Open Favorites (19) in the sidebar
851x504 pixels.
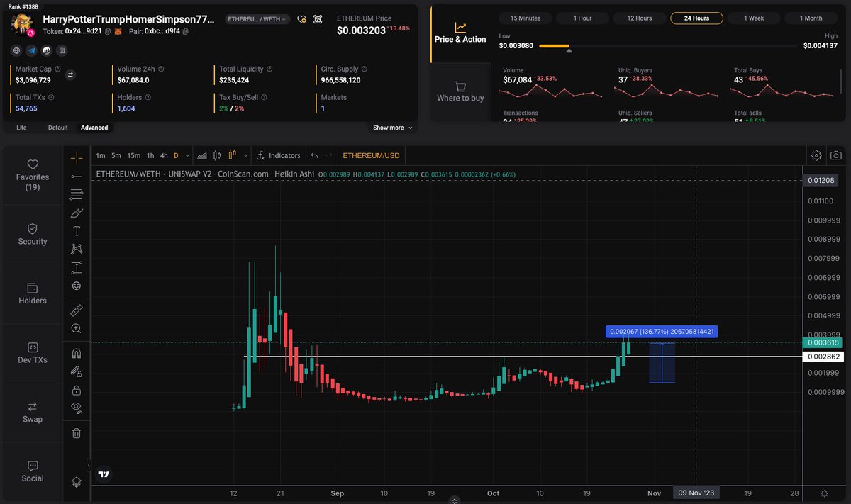[33, 175]
